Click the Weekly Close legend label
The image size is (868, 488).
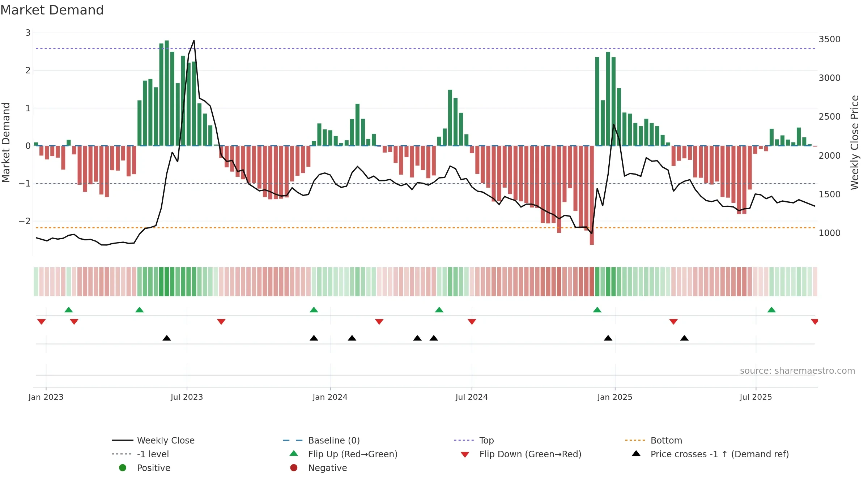pyautogui.click(x=166, y=440)
